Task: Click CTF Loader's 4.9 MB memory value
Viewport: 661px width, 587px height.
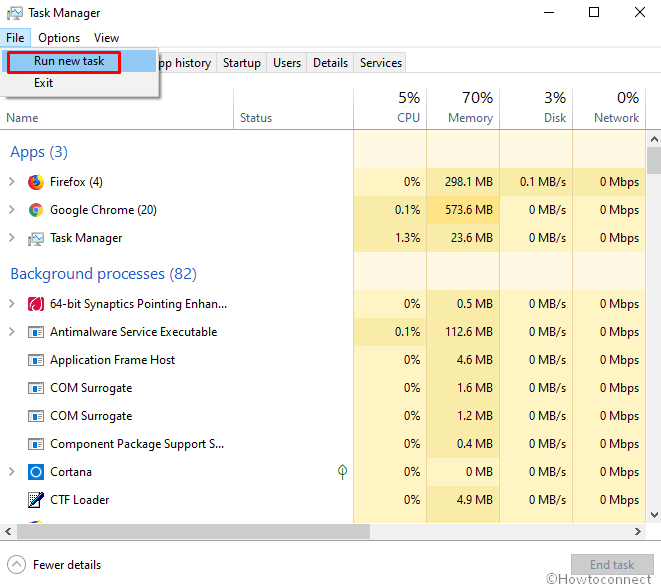Action: coord(475,500)
